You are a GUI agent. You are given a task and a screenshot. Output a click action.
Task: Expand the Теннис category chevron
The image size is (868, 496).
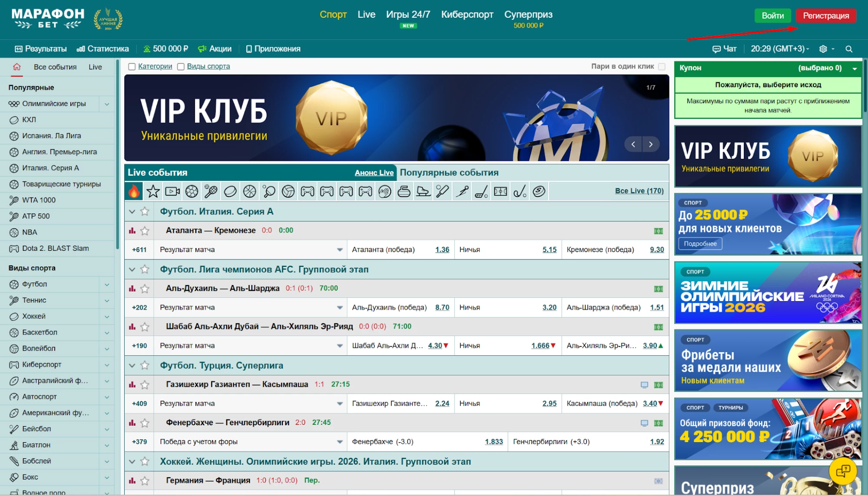click(107, 301)
